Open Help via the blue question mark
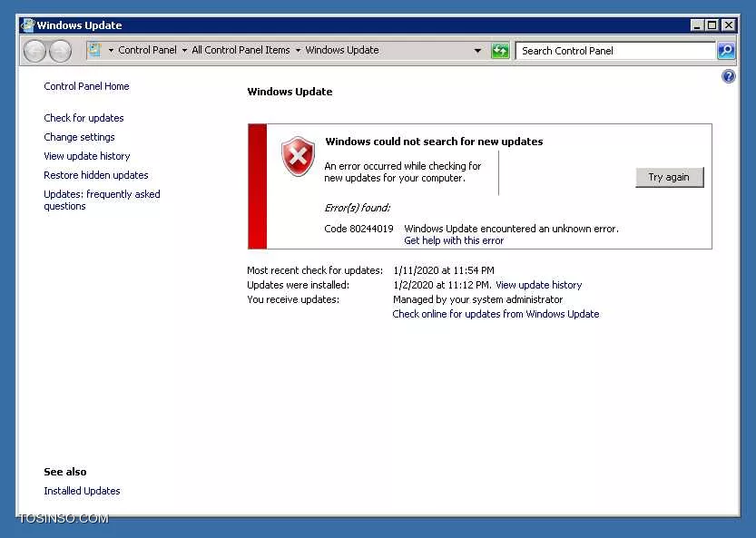The width and height of the screenshot is (756, 538). 729,76
